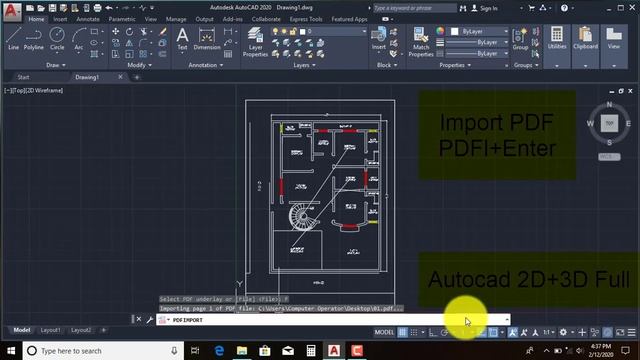The height and width of the screenshot is (360, 640).
Task: Switch to the Manage ribbon tab
Action: pyautogui.click(x=176, y=19)
